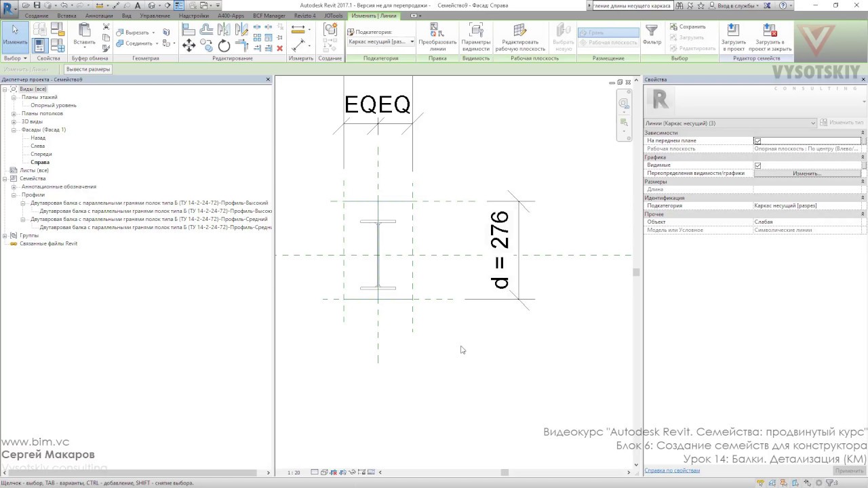
Task: Expand 3D виды tree node
Action: pos(14,122)
